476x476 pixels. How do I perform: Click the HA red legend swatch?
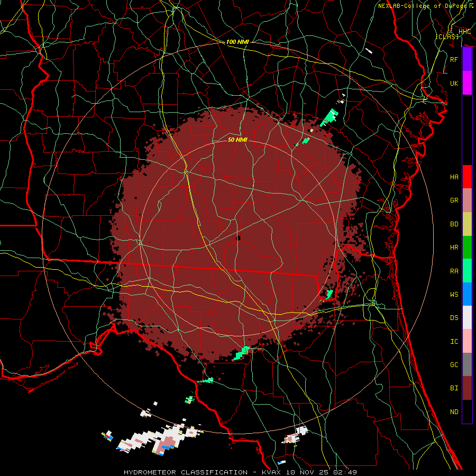(x=467, y=177)
